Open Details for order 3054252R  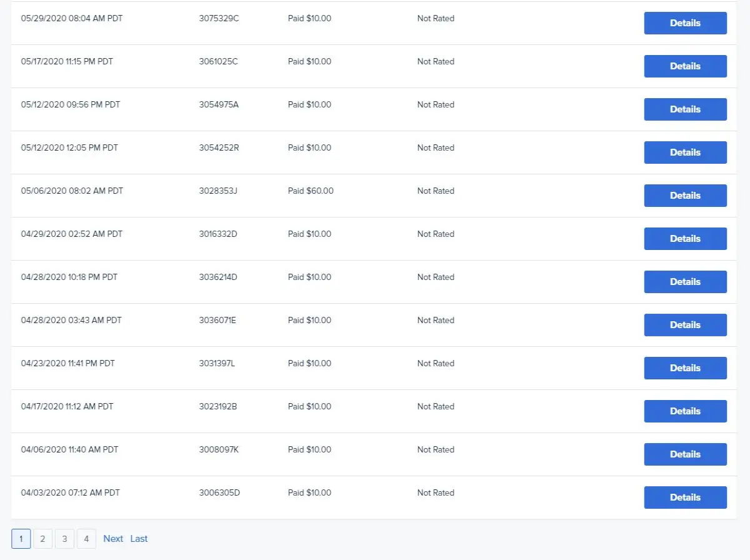[685, 152]
